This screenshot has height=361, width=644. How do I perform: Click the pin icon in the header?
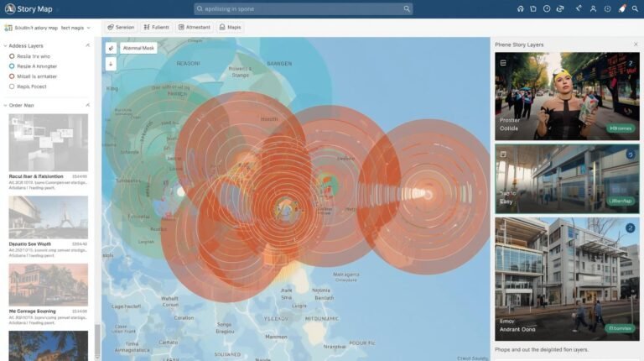coord(579,8)
